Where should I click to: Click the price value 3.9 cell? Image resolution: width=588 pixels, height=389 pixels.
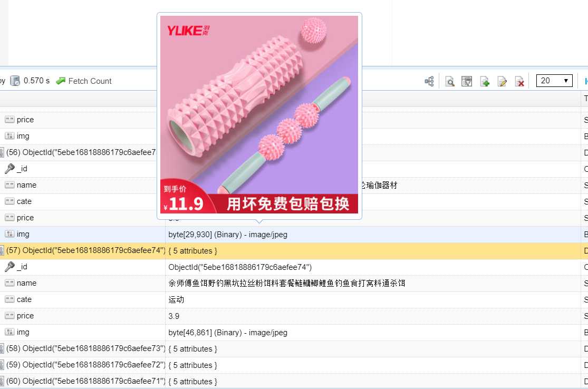pos(174,316)
